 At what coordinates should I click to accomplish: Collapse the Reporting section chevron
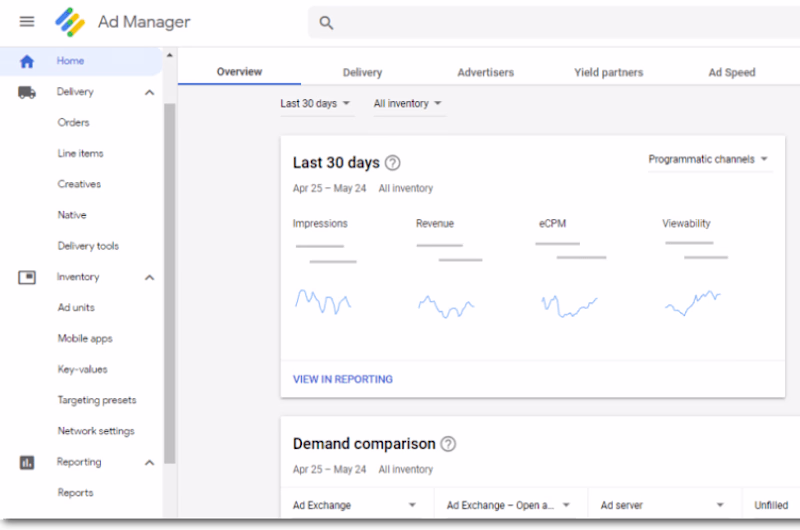149,463
